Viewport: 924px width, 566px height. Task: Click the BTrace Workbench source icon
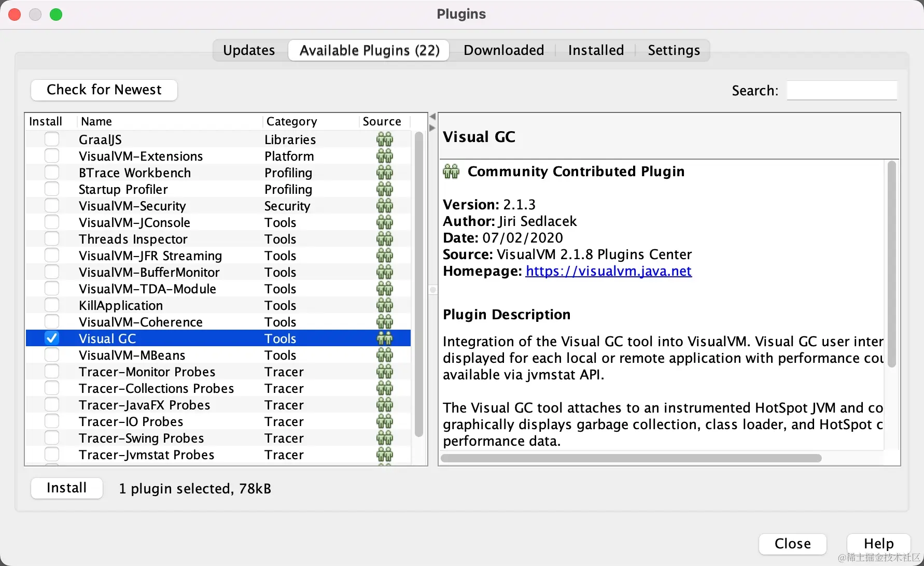tap(385, 173)
